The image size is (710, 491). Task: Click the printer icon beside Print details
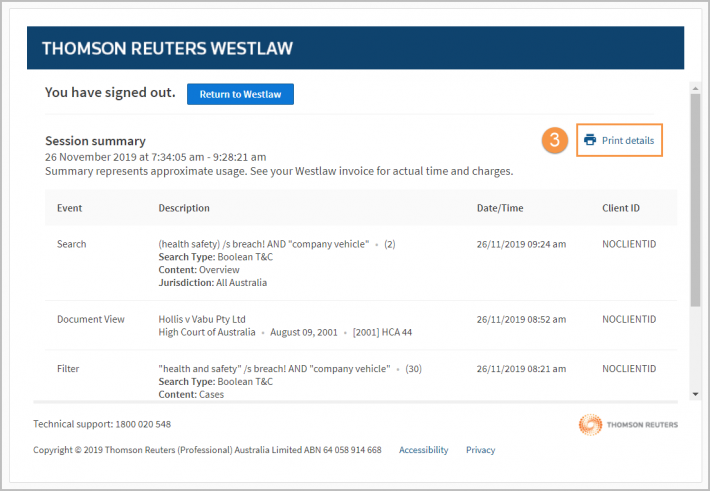coord(590,140)
